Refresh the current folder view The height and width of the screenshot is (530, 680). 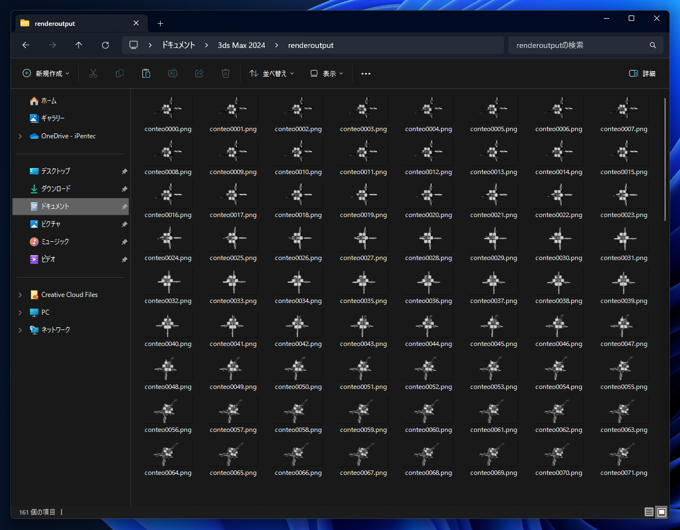click(x=105, y=45)
